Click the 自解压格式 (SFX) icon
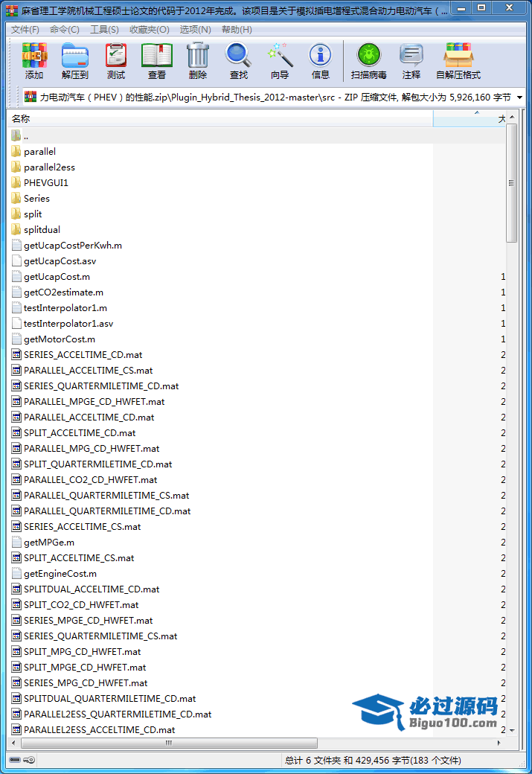This screenshot has height=774, width=532. (x=458, y=55)
